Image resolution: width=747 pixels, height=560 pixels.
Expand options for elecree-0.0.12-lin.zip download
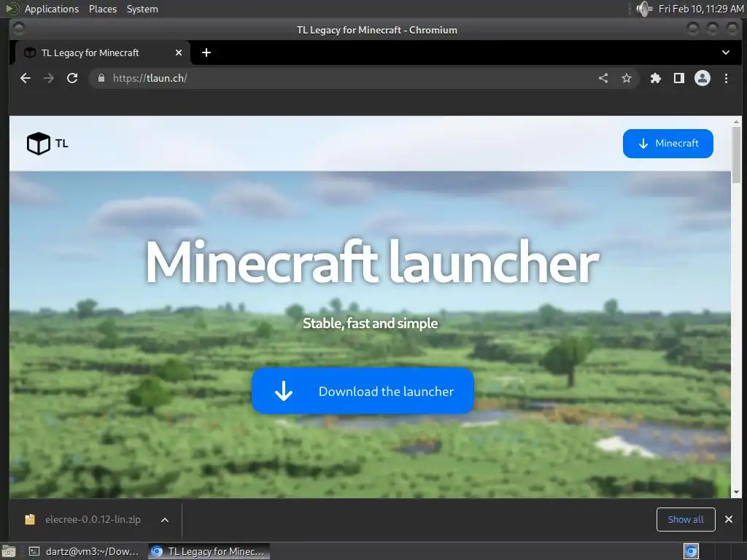click(165, 520)
